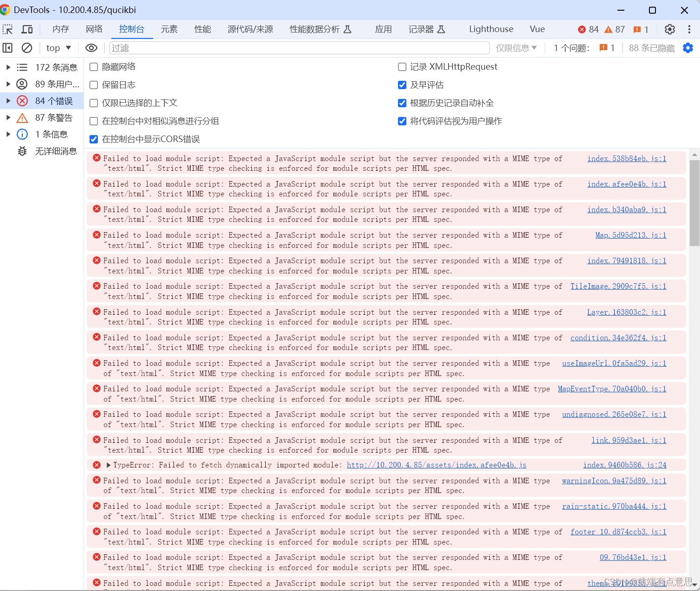Click the error icon beside index.538b84eb.js message
Viewport: 700px width, 591px height.
[96, 158]
